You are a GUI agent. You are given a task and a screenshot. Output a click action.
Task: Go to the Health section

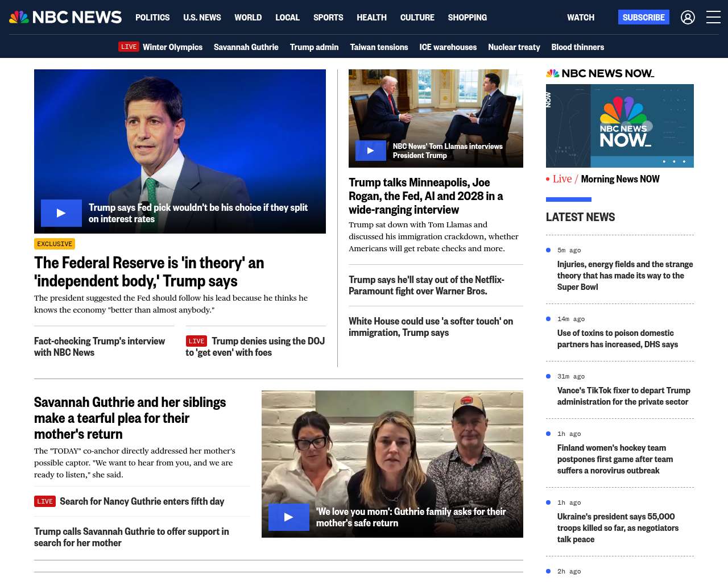[371, 18]
